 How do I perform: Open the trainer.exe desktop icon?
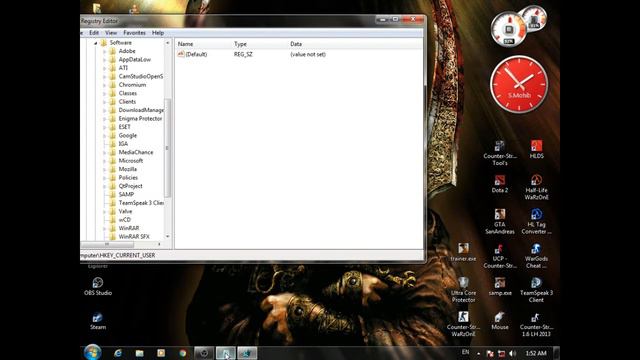click(463, 252)
